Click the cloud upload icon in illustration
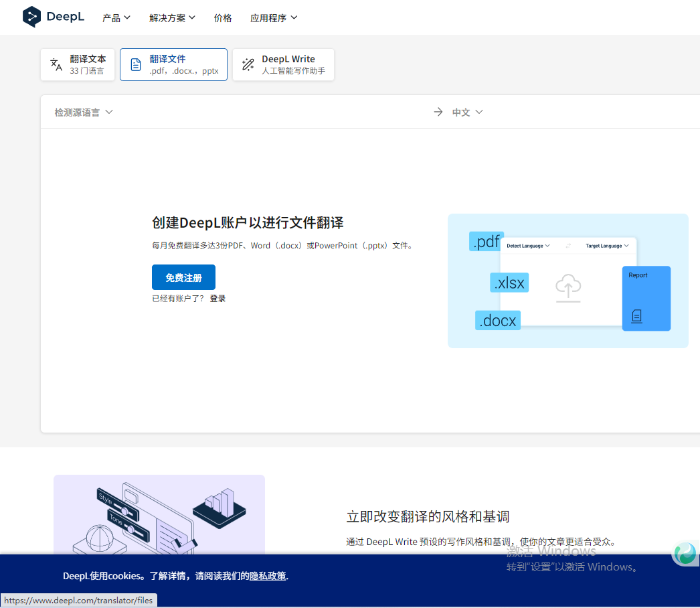The height and width of the screenshot is (608, 700). pos(568,288)
